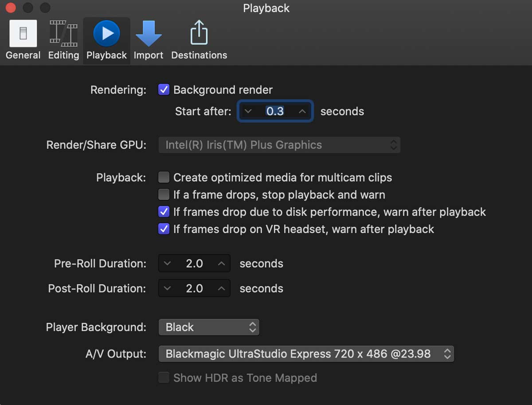Enable If a frame drops, stop playback

(164, 195)
